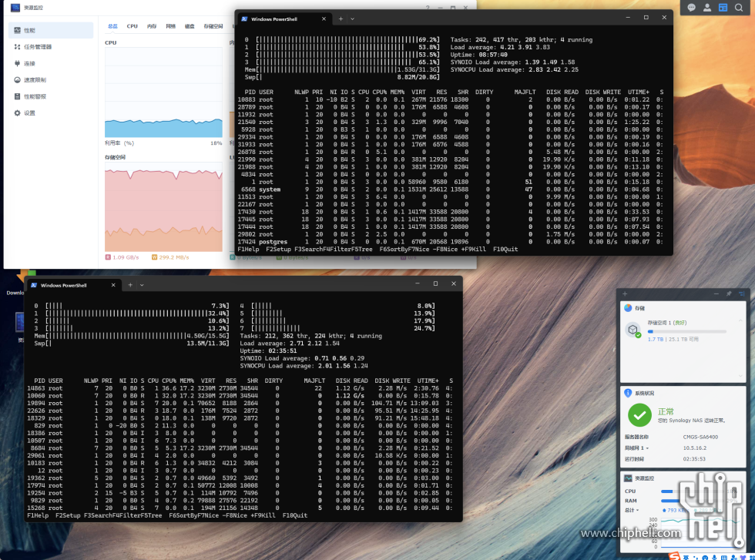Open the DSM notifications chat icon
The height and width of the screenshot is (560, 755).
click(x=692, y=7)
